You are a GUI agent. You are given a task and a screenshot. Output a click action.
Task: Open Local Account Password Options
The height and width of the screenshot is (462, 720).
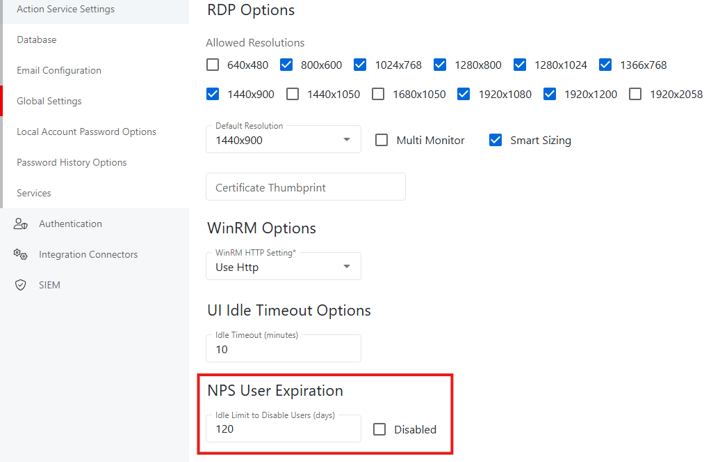pyautogui.click(x=86, y=132)
